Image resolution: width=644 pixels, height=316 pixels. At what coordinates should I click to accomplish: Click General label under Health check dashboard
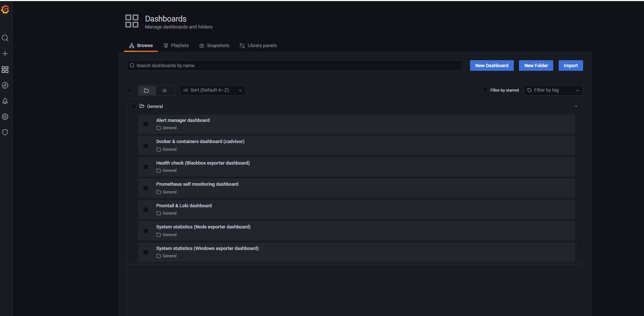[170, 171]
